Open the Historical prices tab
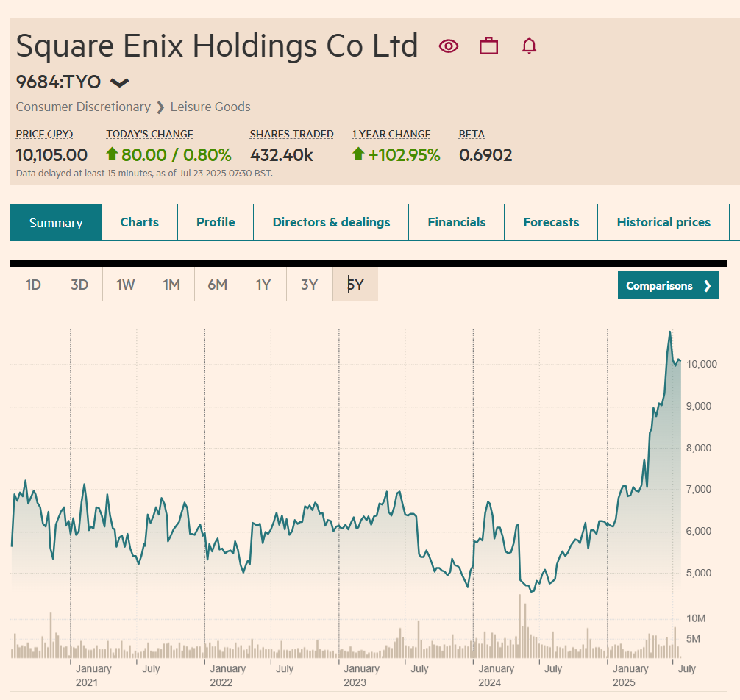740x700 pixels. 663,223
